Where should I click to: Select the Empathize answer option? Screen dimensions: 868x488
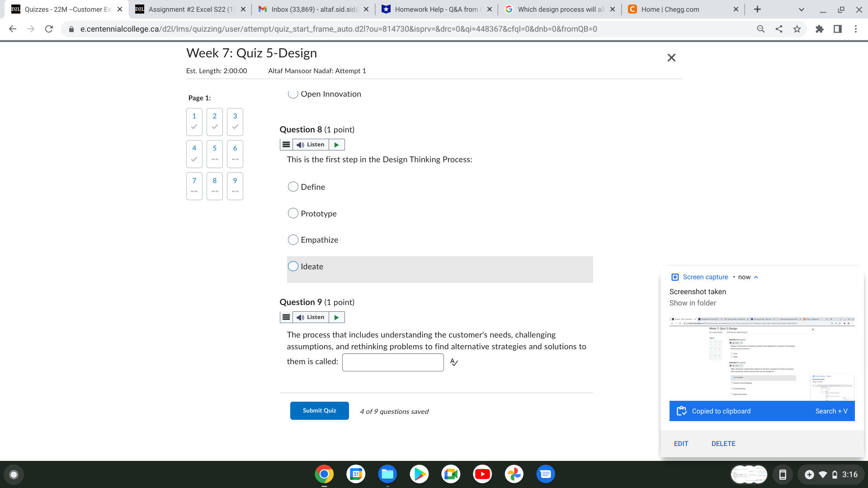[x=293, y=239]
